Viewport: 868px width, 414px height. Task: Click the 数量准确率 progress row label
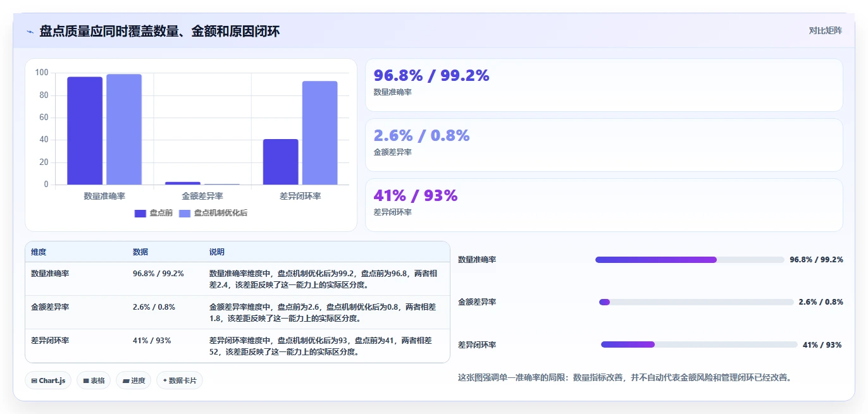[x=477, y=260]
